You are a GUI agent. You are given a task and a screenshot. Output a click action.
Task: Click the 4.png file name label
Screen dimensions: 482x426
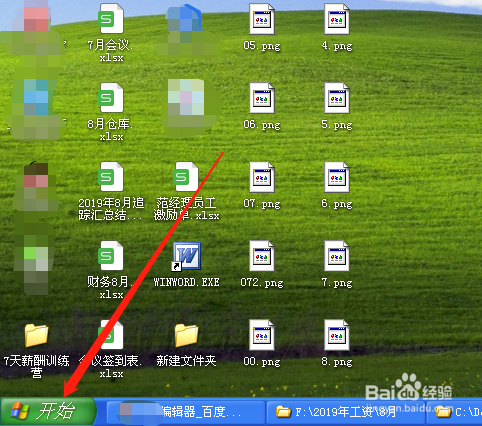tap(337, 46)
